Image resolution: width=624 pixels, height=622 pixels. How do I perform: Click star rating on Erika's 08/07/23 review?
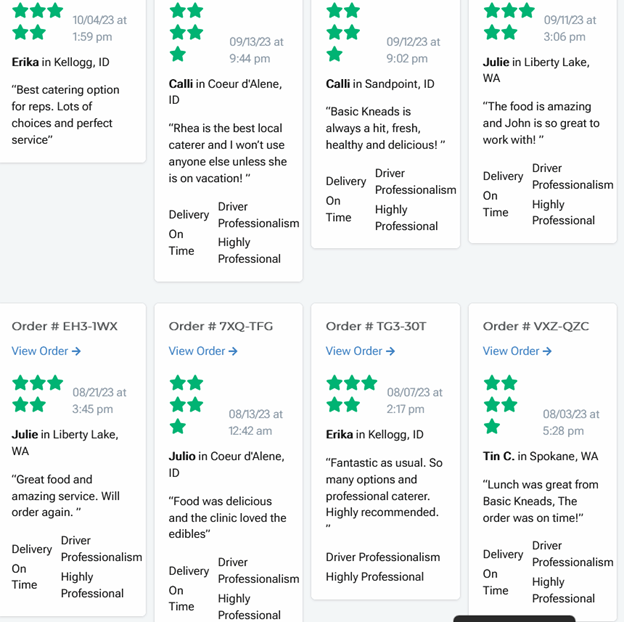pyautogui.click(x=353, y=393)
